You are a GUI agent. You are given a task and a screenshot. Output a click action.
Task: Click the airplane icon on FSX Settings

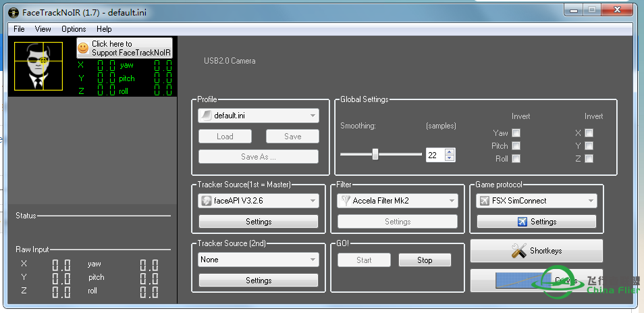522,222
